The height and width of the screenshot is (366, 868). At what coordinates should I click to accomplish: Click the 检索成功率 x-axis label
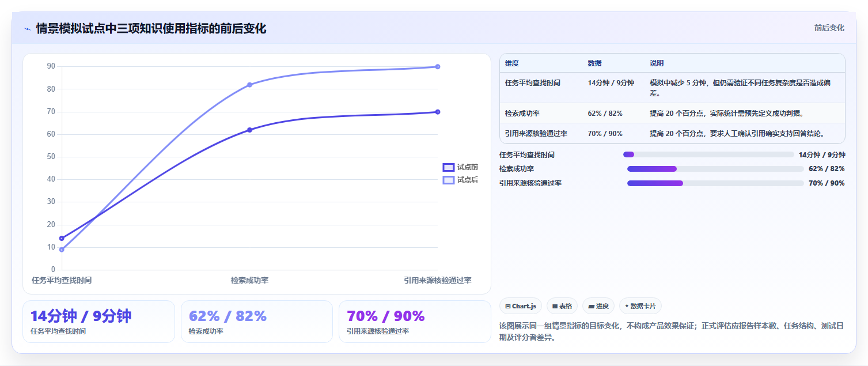(249, 280)
